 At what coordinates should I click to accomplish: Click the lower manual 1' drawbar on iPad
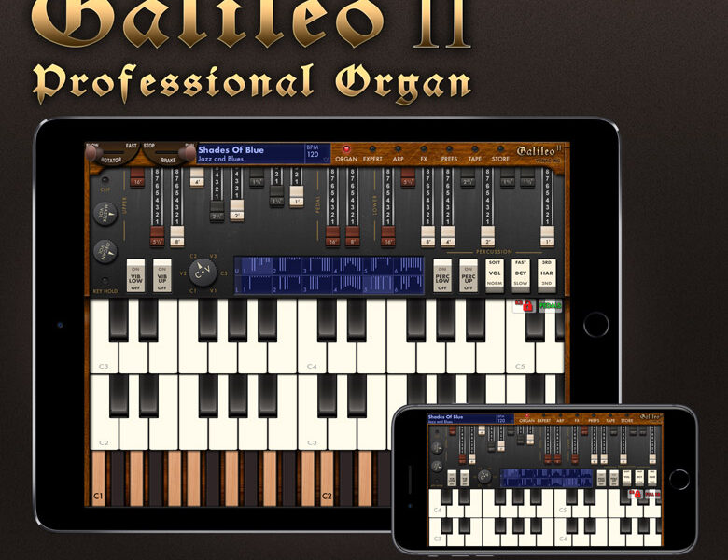tap(547, 236)
